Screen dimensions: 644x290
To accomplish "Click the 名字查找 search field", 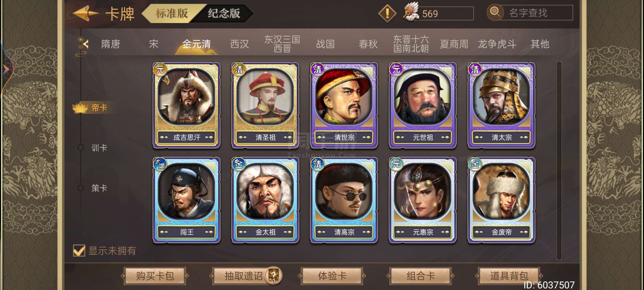I will [x=537, y=13].
